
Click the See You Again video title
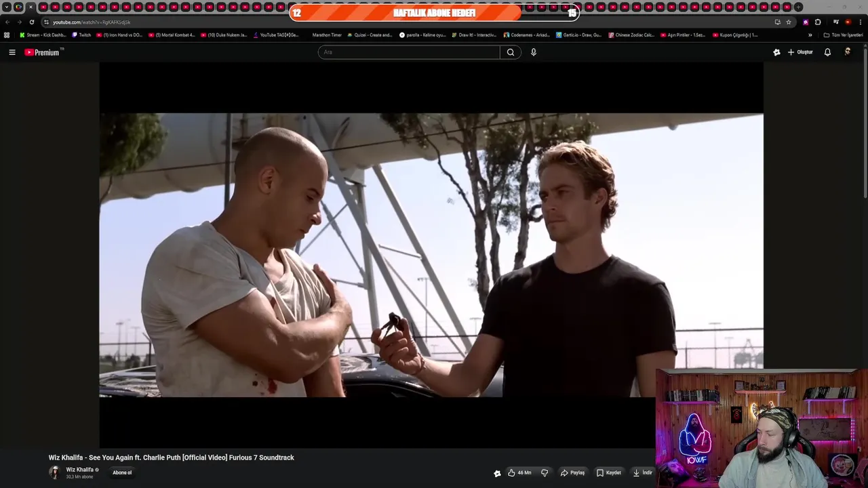click(x=171, y=457)
